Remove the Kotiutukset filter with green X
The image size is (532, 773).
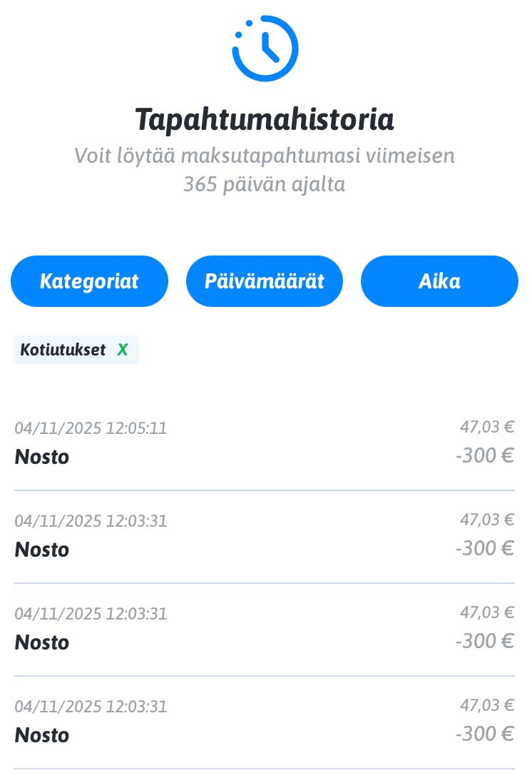click(123, 350)
